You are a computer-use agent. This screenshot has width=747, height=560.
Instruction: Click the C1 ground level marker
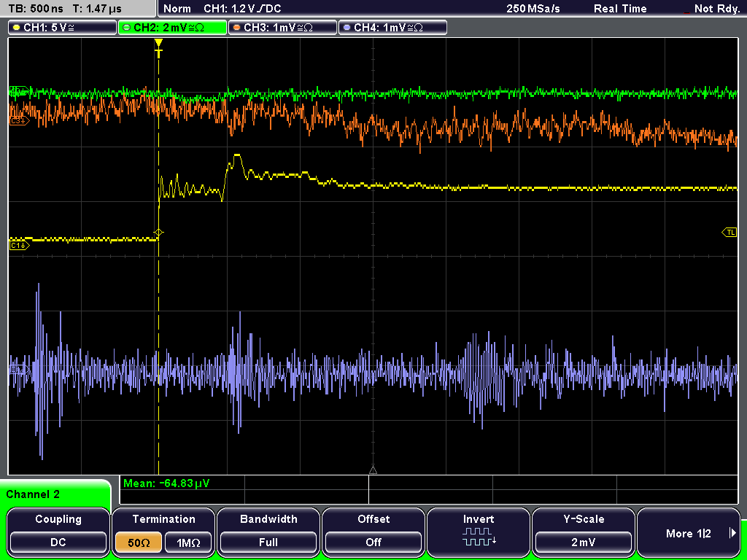coord(19,245)
